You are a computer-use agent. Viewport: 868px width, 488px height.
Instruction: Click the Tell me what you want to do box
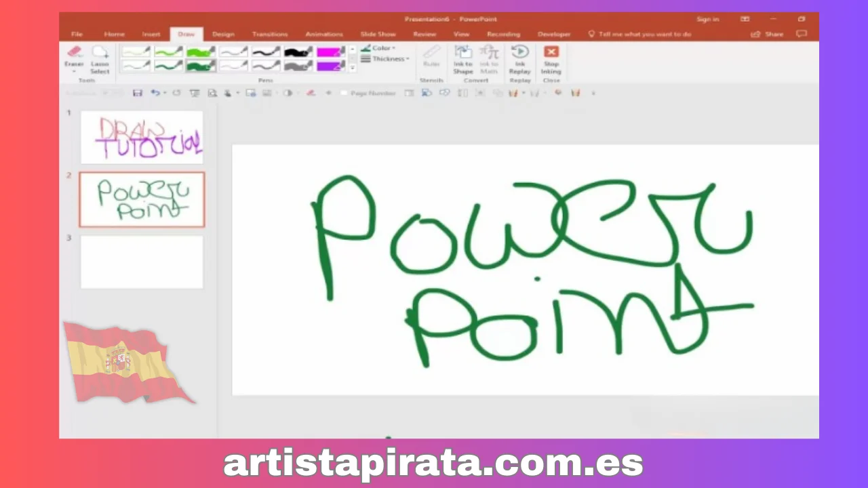click(x=639, y=34)
